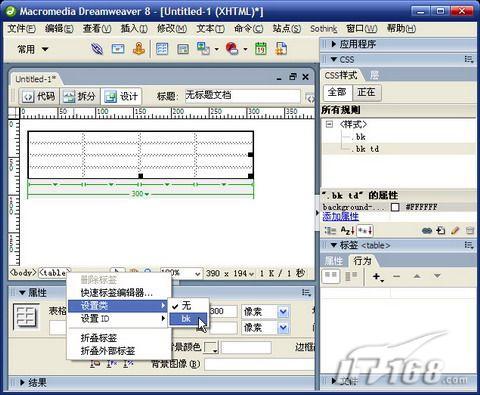This screenshot has height=395, width=480.
Task: Move the behavior event up
Action: pyautogui.click(x=417, y=276)
